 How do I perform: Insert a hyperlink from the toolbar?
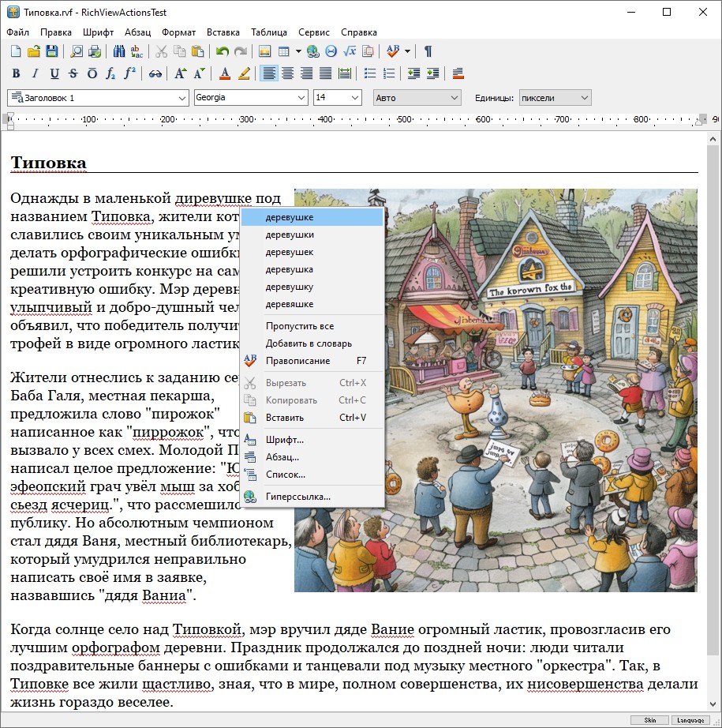coord(315,51)
